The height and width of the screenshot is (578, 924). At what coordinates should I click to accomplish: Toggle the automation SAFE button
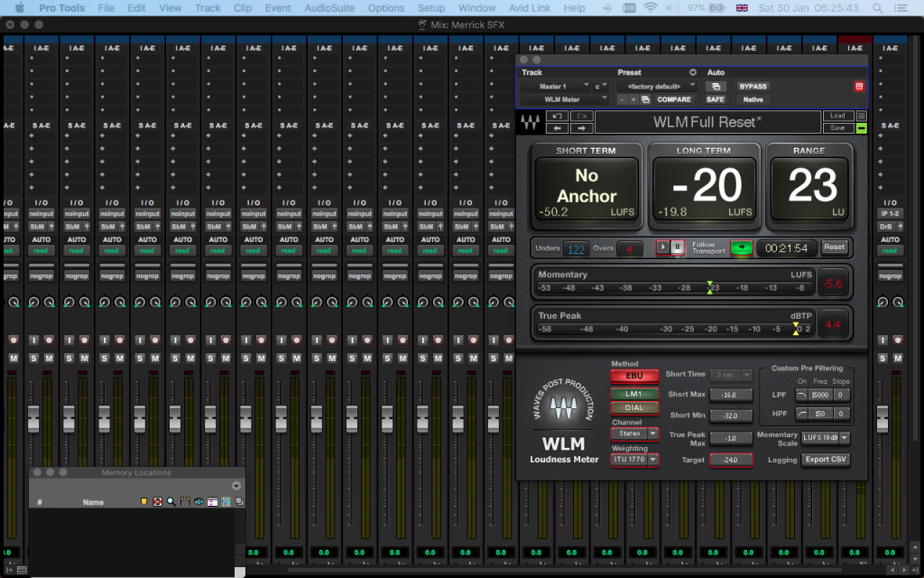(716, 99)
